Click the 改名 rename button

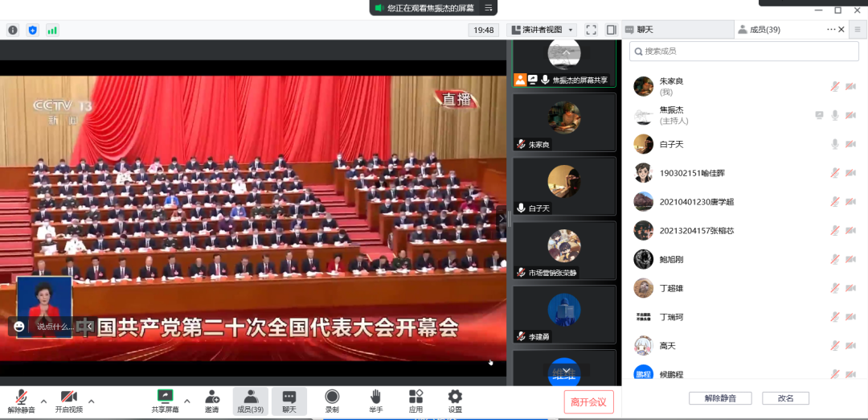[784, 398]
